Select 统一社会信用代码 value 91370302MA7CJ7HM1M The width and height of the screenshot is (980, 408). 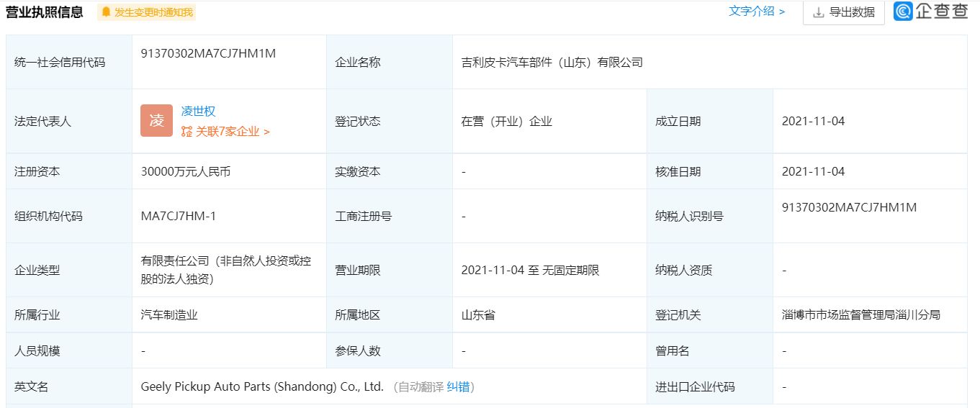(x=209, y=53)
